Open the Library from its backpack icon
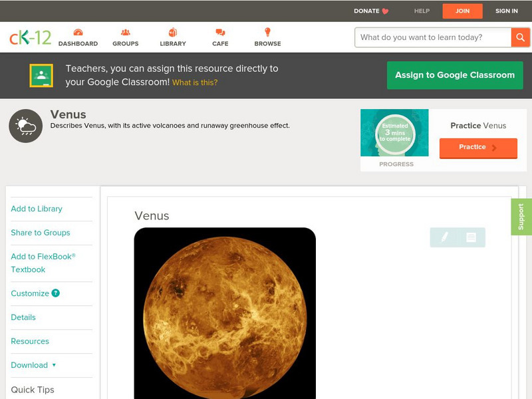This screenshot has height=399, width=532. [x=172, y=31]
